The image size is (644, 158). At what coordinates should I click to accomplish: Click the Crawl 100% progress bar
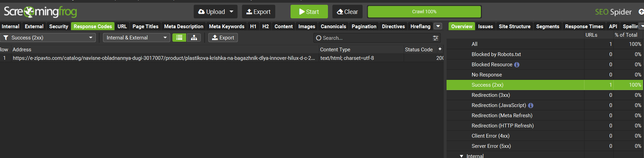(424, 12)
